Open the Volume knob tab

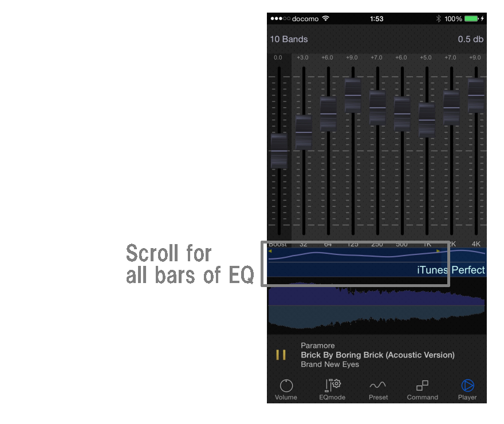tap(286, 390)
